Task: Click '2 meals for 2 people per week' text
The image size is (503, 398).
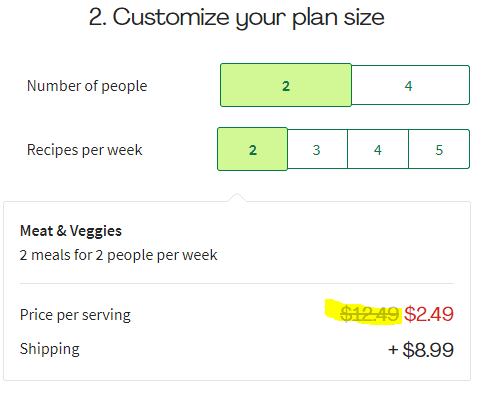Action: (x=119, y=255)
